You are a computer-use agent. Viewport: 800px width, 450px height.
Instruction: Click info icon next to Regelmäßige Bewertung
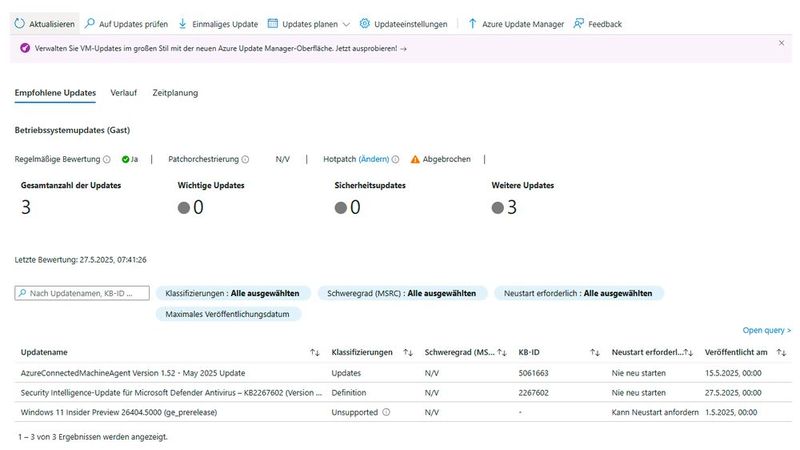point(107,159)
